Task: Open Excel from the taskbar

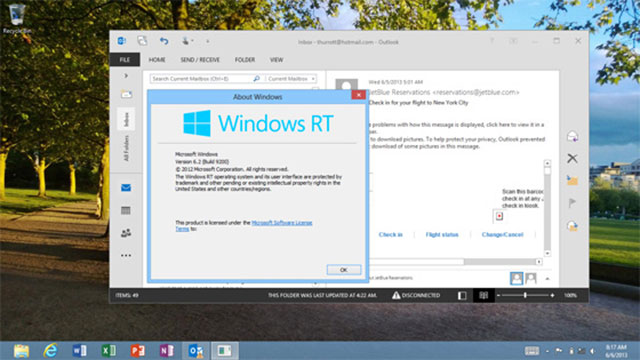Action: pos(109,351)
